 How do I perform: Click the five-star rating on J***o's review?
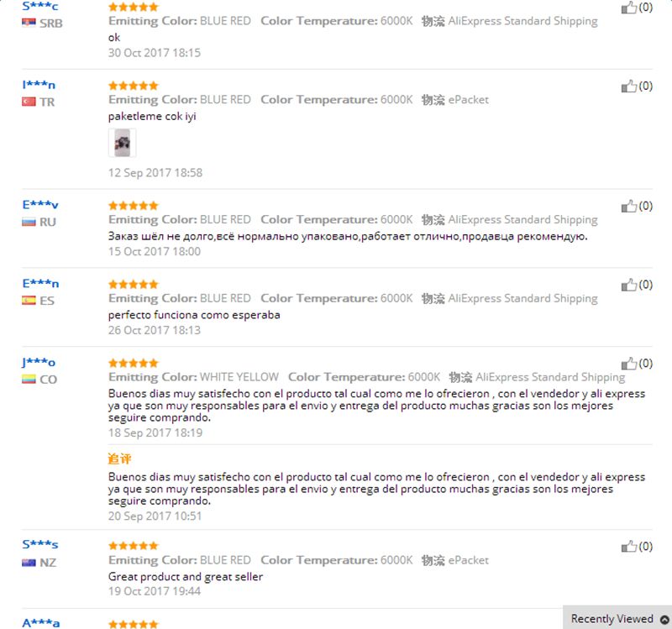click(134, 364)
